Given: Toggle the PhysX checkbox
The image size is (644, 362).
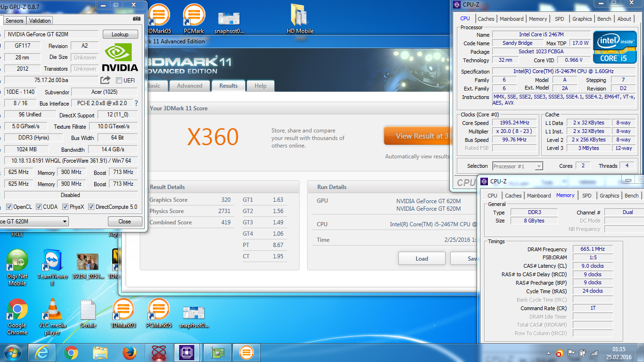Looking at the screenshot, I should (65, 207).
